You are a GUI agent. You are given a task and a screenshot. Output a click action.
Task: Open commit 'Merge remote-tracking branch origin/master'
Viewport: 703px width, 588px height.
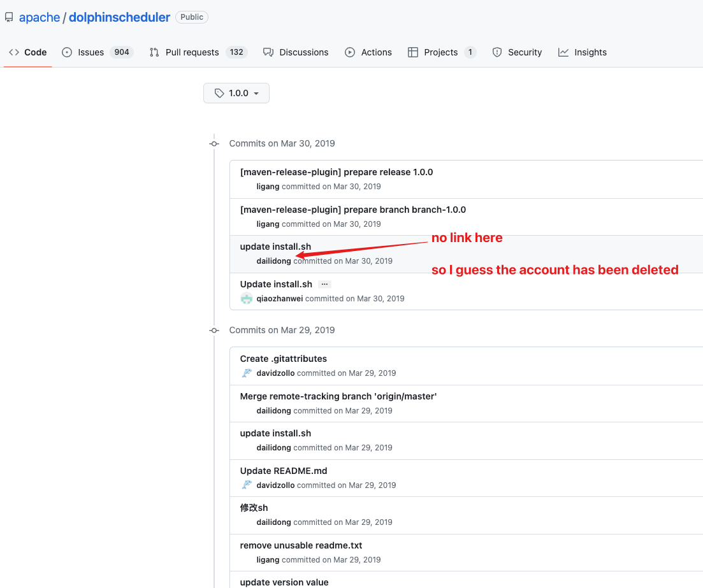338,396
